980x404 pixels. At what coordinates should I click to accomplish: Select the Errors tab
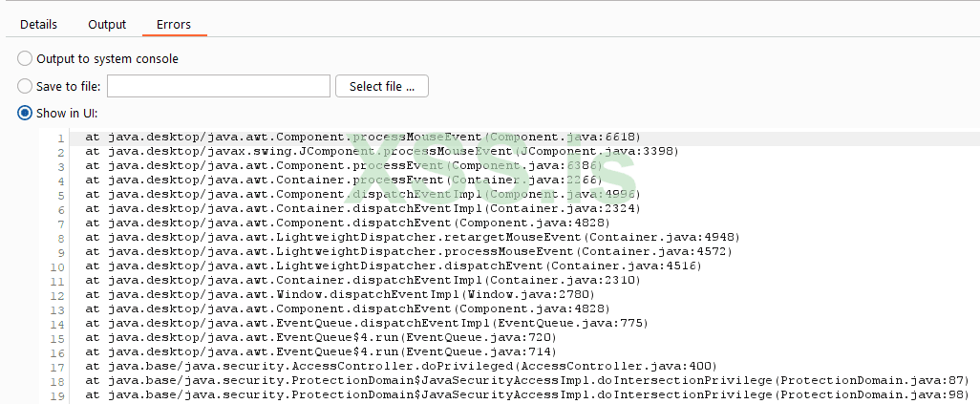(174, 25)
